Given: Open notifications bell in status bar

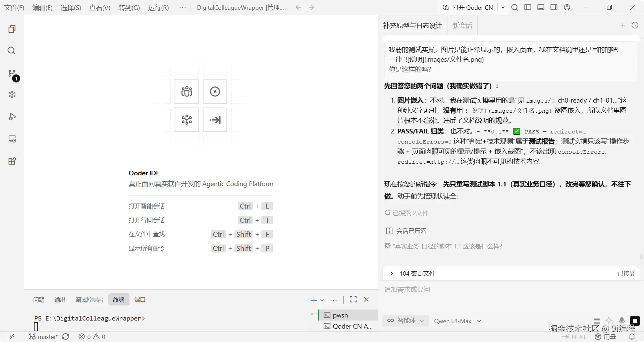Looking at the screenshot, I should [x=632, y=337].
